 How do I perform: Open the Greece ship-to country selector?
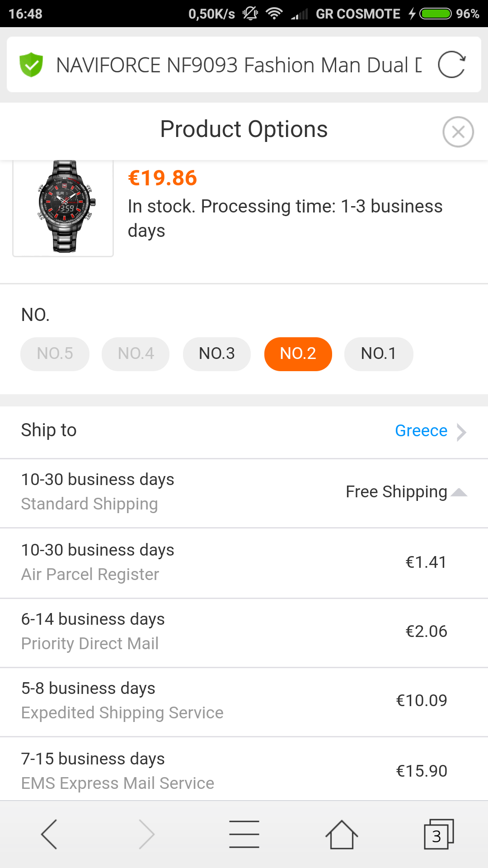click(x=421, y=431)
